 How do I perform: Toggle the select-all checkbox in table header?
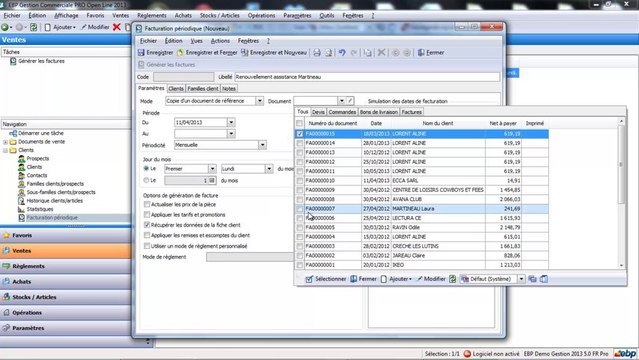(300, 123)
